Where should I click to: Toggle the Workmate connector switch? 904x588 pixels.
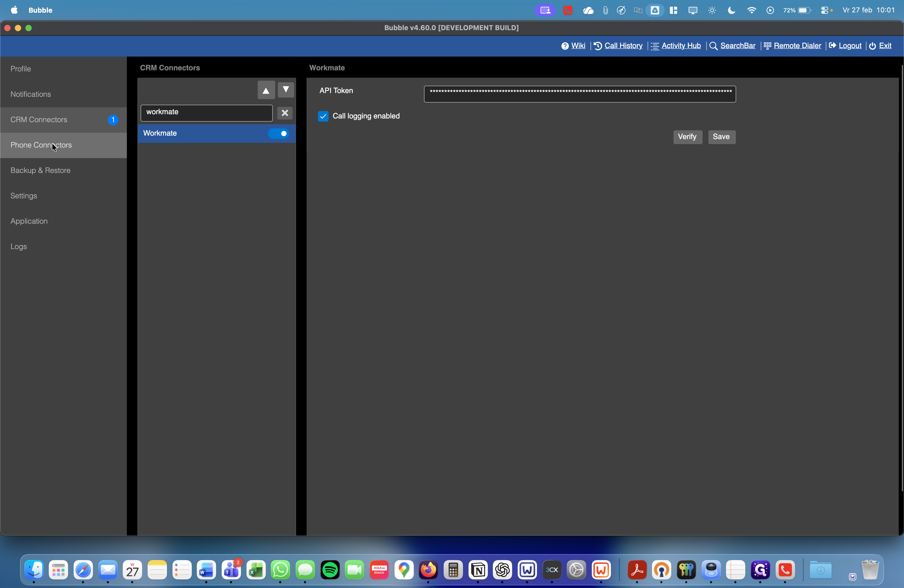(279, 133)
